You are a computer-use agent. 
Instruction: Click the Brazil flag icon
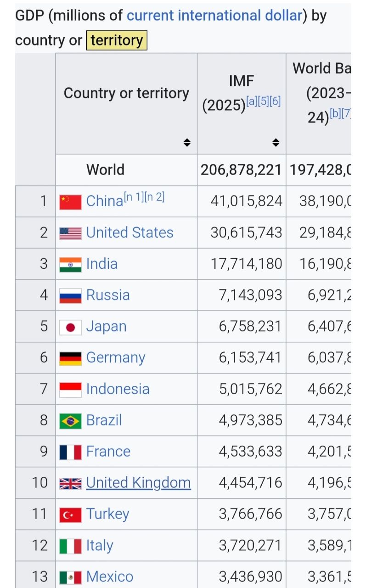pos(70,421)
